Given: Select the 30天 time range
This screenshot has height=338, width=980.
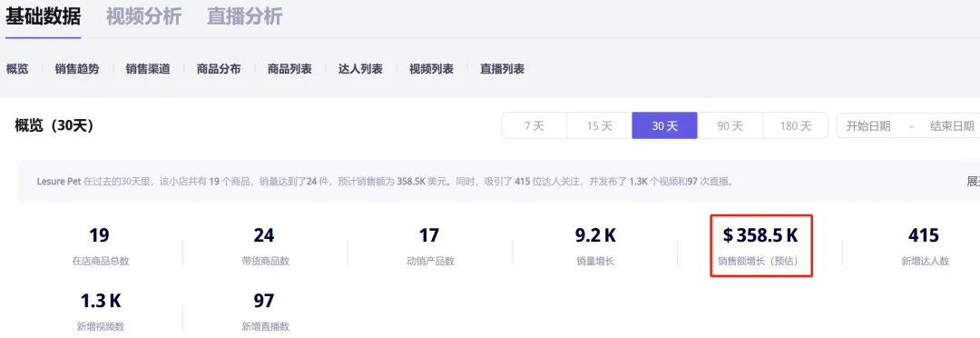Looking at the screenshot, I should click(x=664, y=125).
